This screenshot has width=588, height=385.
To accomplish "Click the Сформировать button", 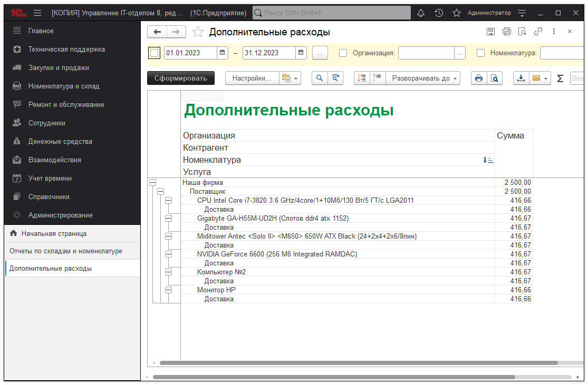I will pos(181,78).
